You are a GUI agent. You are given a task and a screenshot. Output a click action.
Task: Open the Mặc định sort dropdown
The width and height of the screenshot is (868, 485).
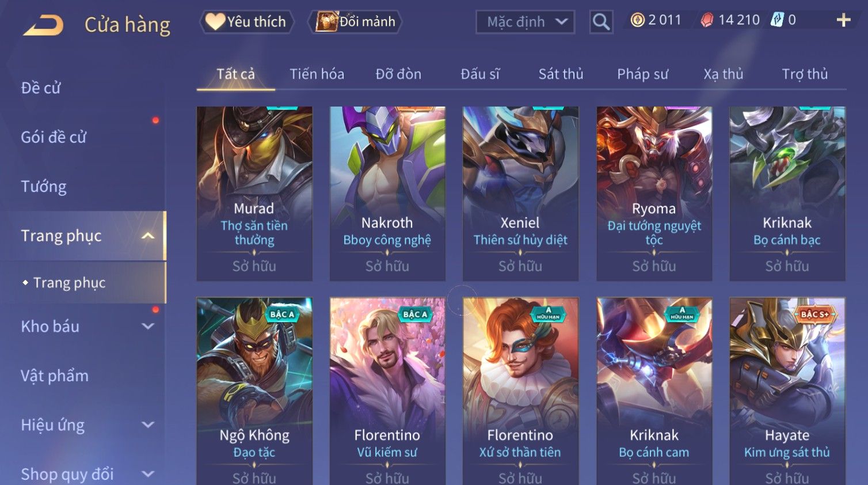point(525,22)
